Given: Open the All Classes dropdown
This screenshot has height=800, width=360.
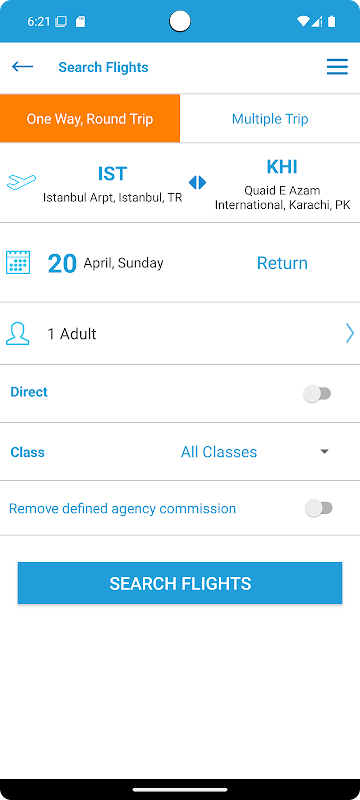Looking at the screenshot, I should tap(219, 452).
